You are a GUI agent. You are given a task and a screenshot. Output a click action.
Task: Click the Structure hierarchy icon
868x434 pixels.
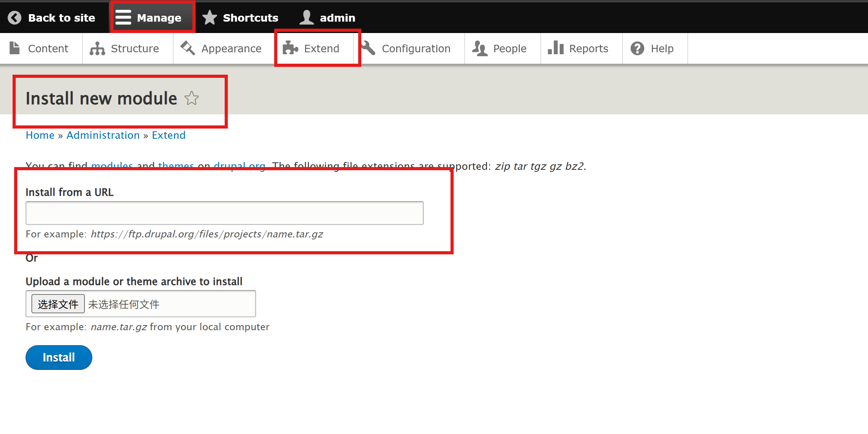97,48
